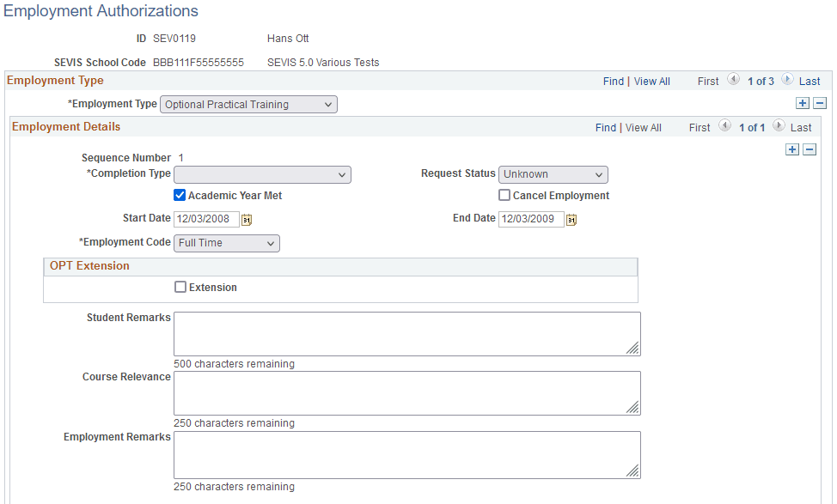Change the Employment Code from Full Time

(226, 243)
